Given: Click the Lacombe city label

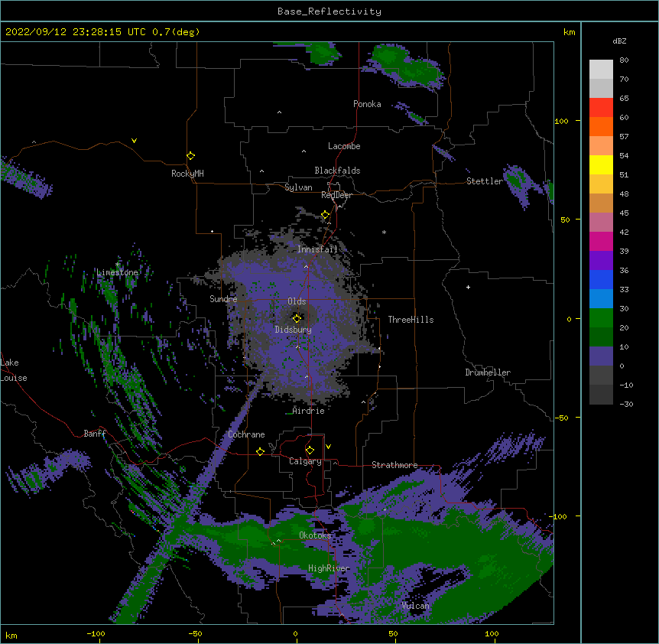Looking at the screenshot, I should point(344,146).
